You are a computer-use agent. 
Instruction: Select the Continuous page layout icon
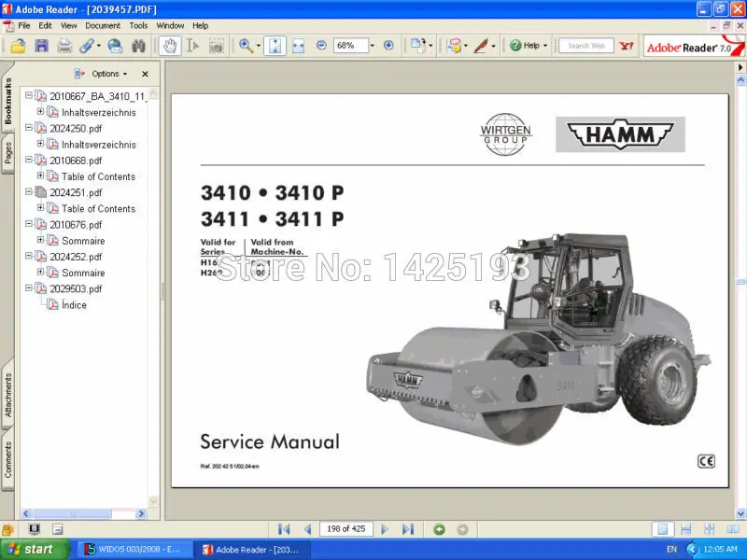coord(686,529)
